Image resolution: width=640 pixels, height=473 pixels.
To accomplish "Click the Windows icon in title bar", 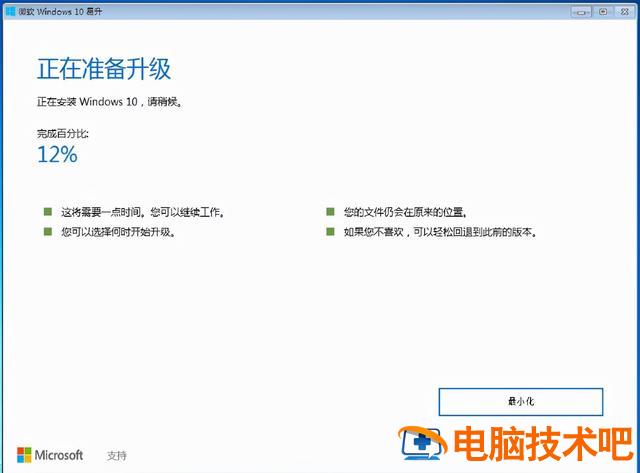I will point(11,11).
